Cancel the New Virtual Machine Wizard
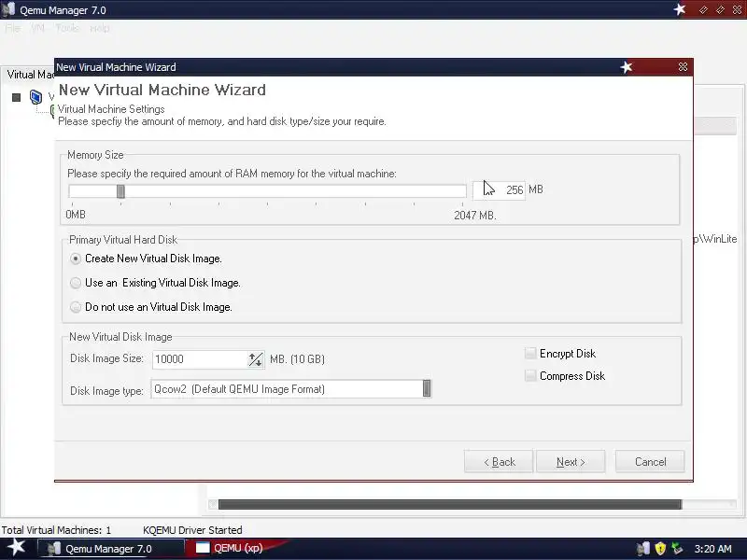Screen dimensions: 747x560 tap(650, 461)
